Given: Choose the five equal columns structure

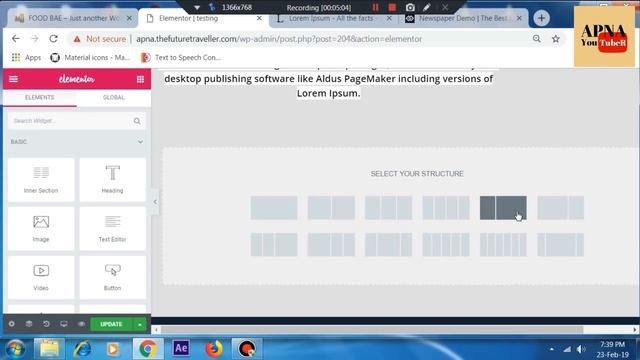Looking at the screenshot, I should coord(446,244).
